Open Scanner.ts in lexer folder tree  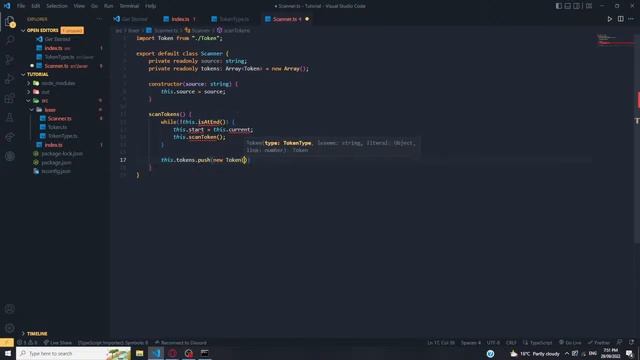click(x=60, y=118)
